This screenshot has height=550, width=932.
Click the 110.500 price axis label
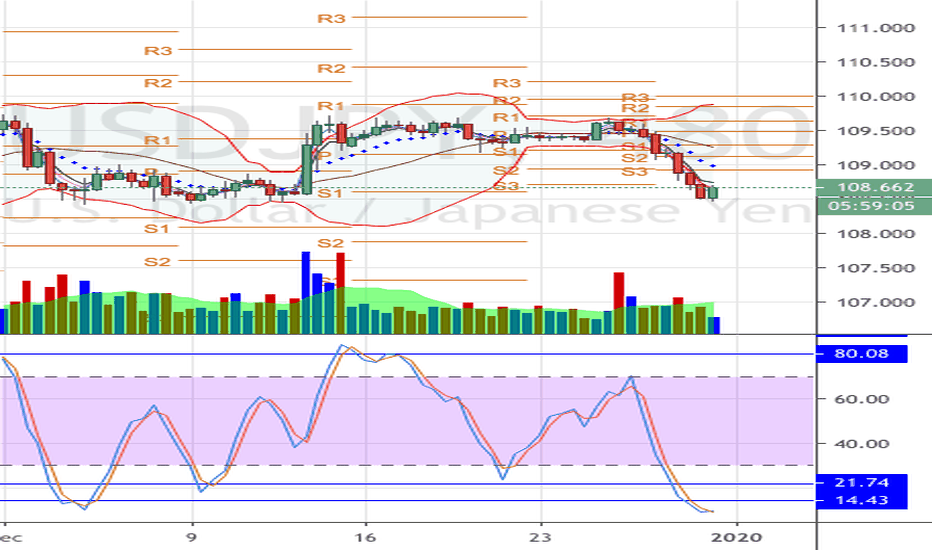876,62
